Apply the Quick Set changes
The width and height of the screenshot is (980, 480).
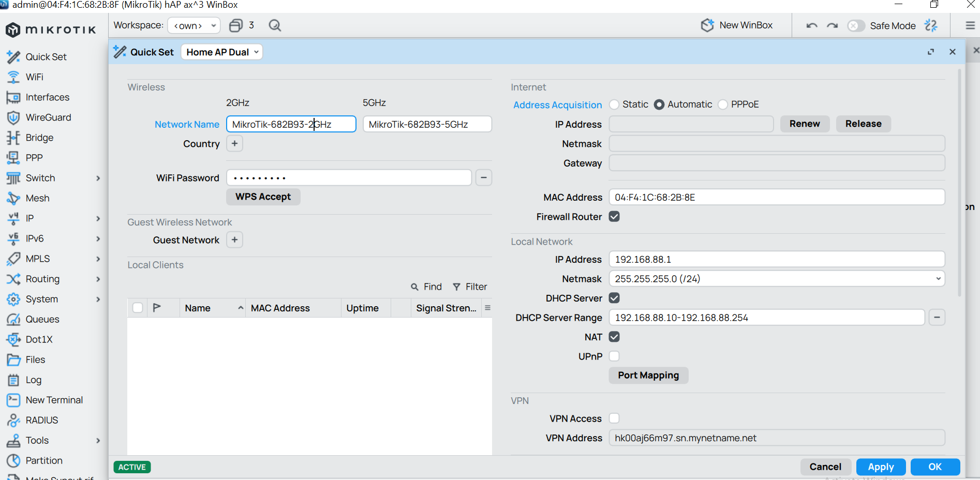(x=881, y=467)
